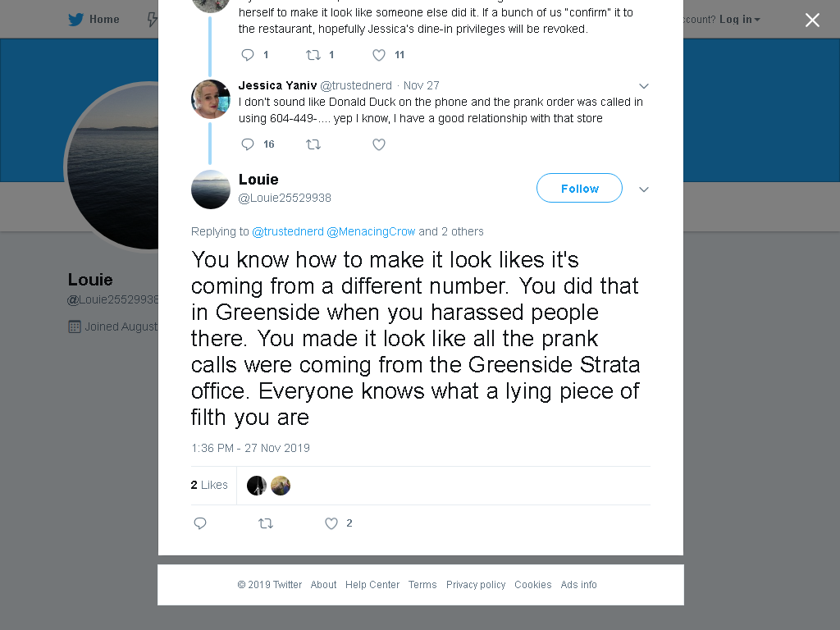
Task: View the first liker's avatar thumbnail
Action: [257, 486]
